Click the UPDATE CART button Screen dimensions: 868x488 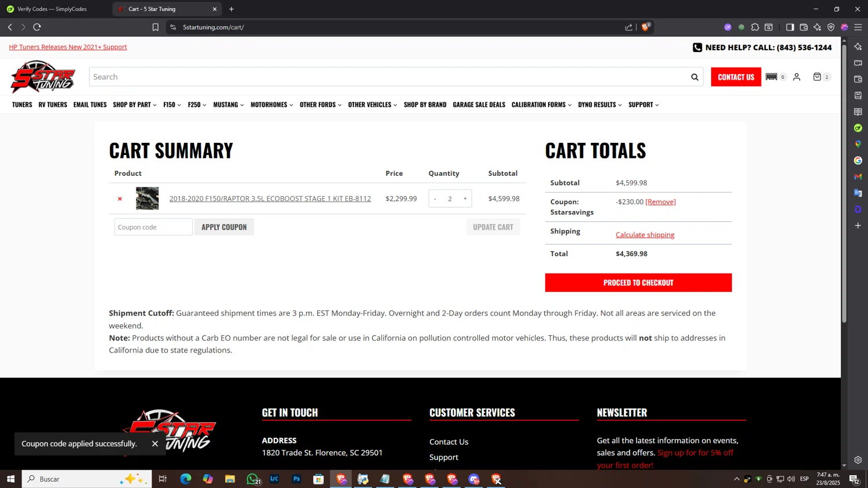493,227
